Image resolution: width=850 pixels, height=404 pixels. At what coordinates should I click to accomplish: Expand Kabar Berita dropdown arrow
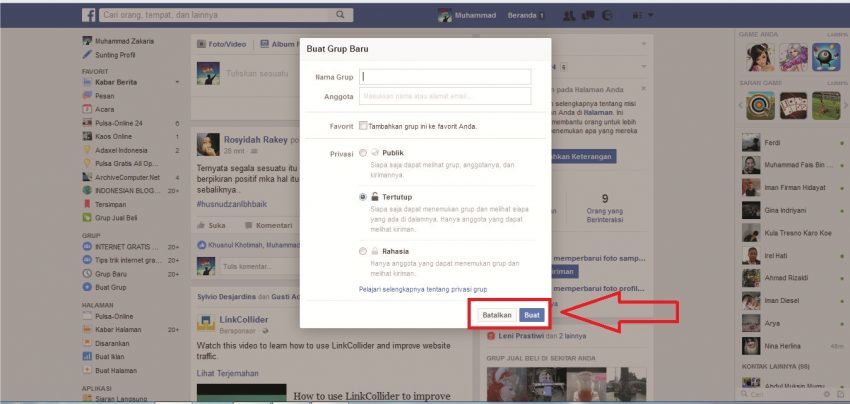[177, 82]
